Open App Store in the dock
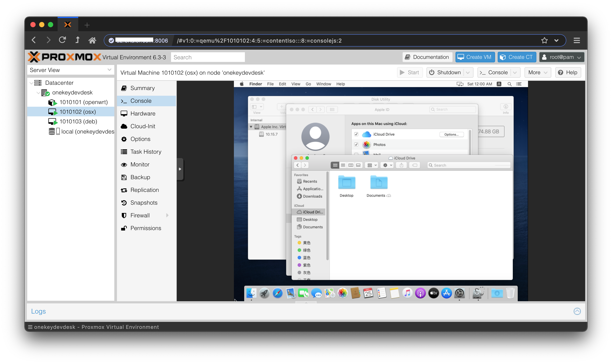612x364 pixels. point(446,293)
